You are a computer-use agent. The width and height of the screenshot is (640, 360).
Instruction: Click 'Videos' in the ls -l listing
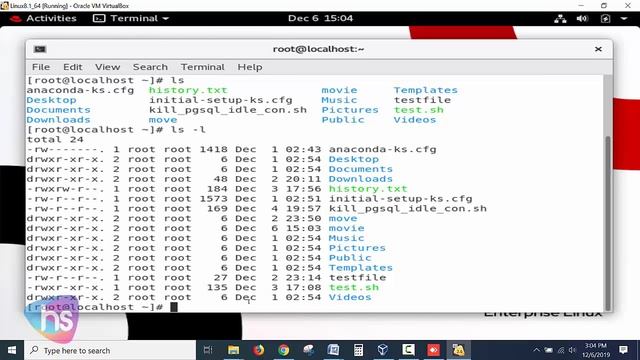click(x=350, y=297)
